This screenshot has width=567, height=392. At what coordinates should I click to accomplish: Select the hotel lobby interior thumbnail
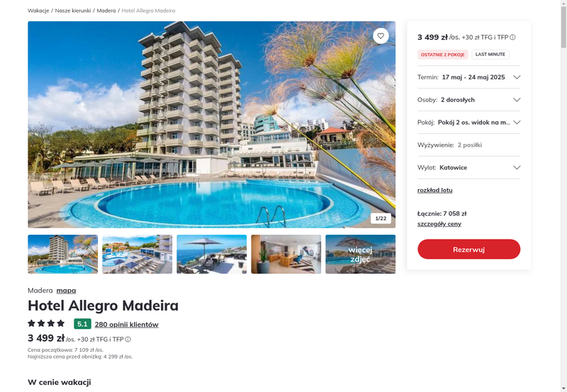pos(286,254)
